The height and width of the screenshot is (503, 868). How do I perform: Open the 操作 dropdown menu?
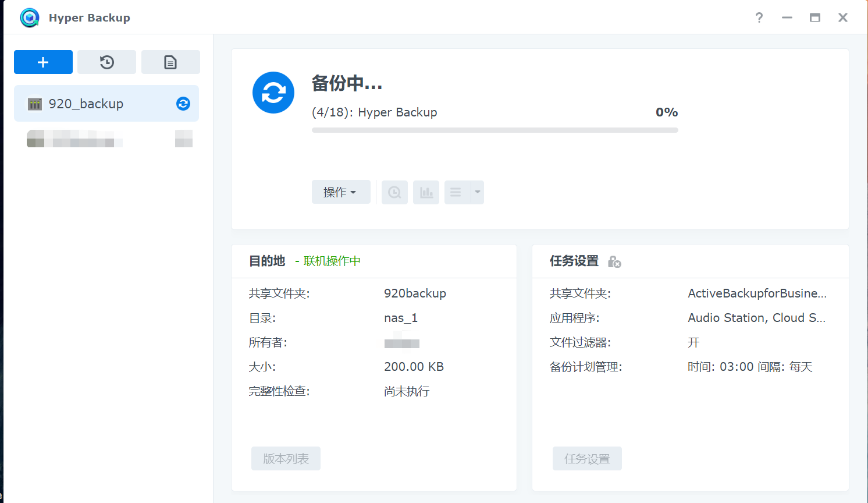click(341, 192)
